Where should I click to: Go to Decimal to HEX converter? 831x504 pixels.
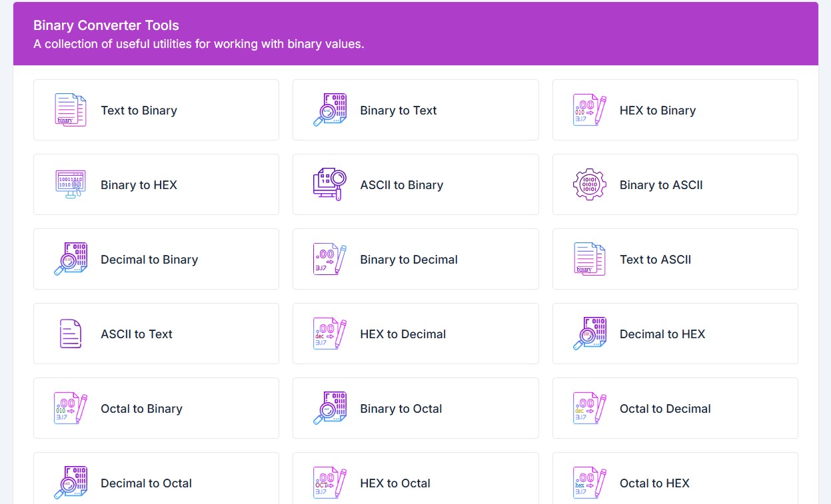click(x=662, y=334)
